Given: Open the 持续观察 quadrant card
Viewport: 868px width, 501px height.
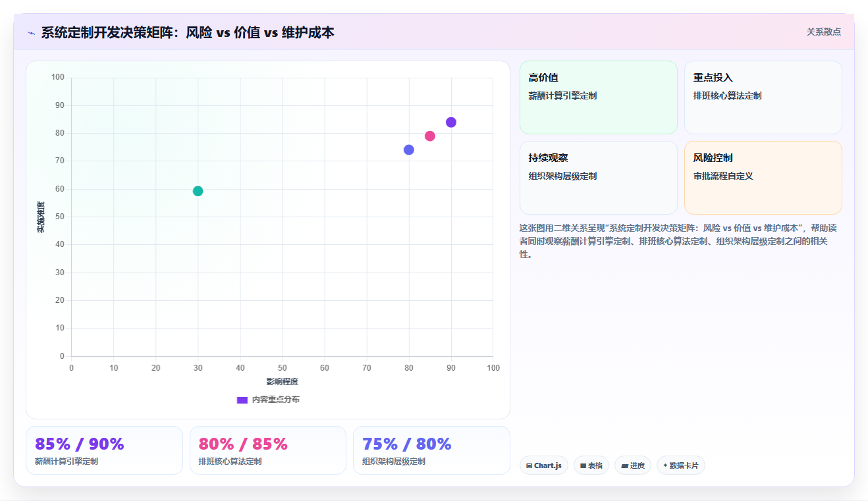Looking at the screenshot, I should (599, 178).
